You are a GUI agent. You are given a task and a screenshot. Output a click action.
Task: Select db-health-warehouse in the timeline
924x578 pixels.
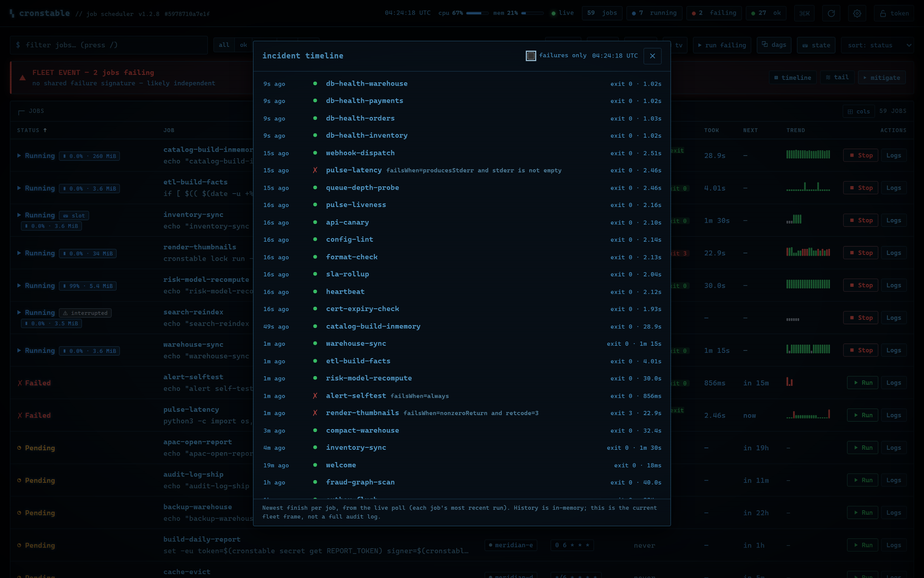(x=462, y=83)
